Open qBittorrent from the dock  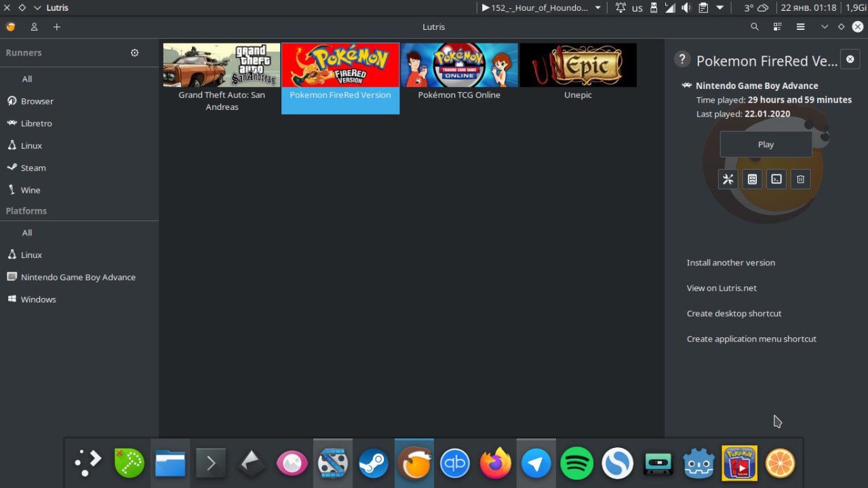[455, 464]
